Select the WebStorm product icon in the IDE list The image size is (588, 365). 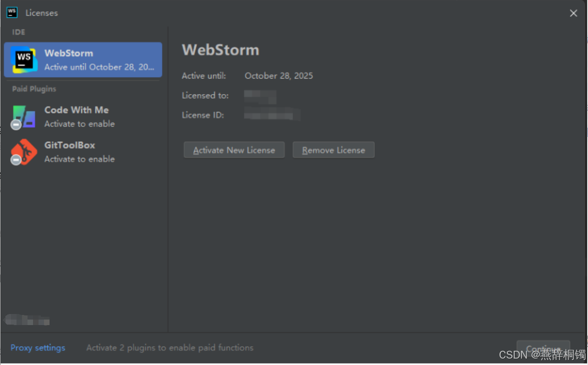pos(24,60)
